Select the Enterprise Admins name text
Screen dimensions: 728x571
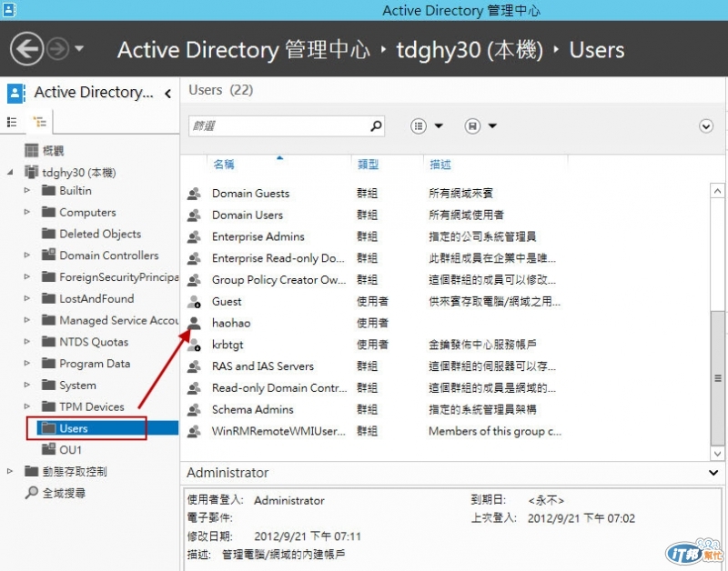click(258, 236)
